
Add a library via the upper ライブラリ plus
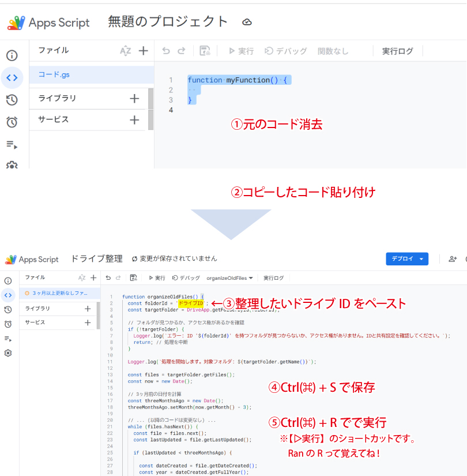pyautogui.click(x=134, y=99)
